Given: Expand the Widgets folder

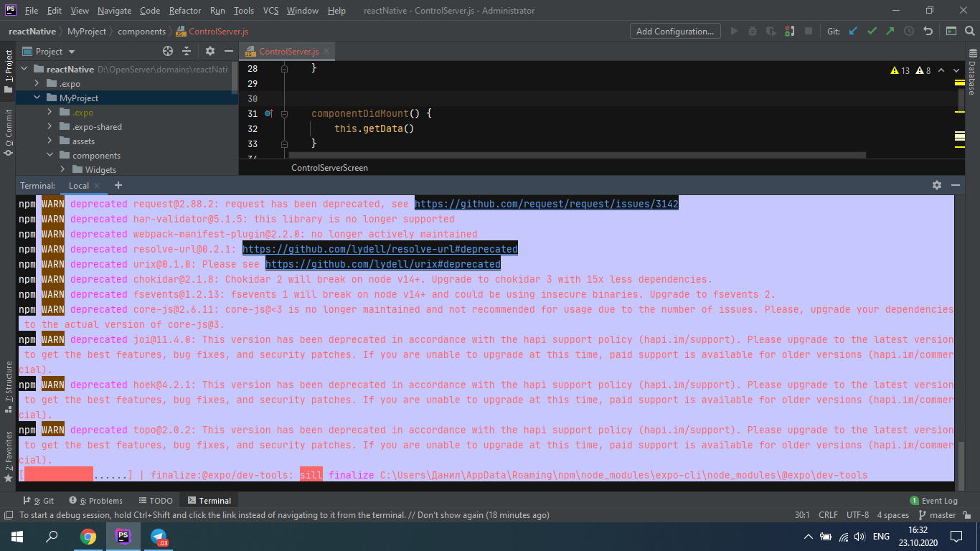Looking at the screenshot, I should click(x=62, y=170).
